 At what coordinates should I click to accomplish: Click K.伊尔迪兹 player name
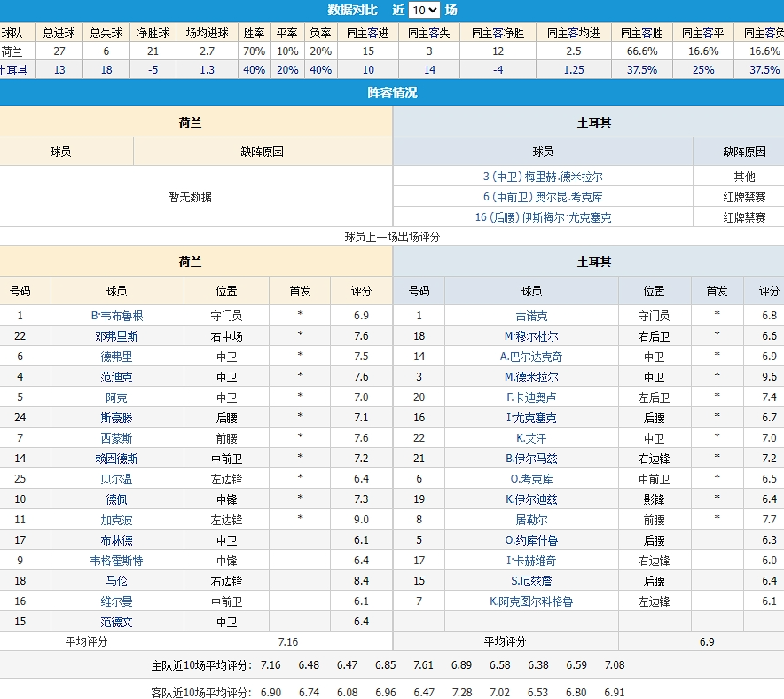pos(531,499)
